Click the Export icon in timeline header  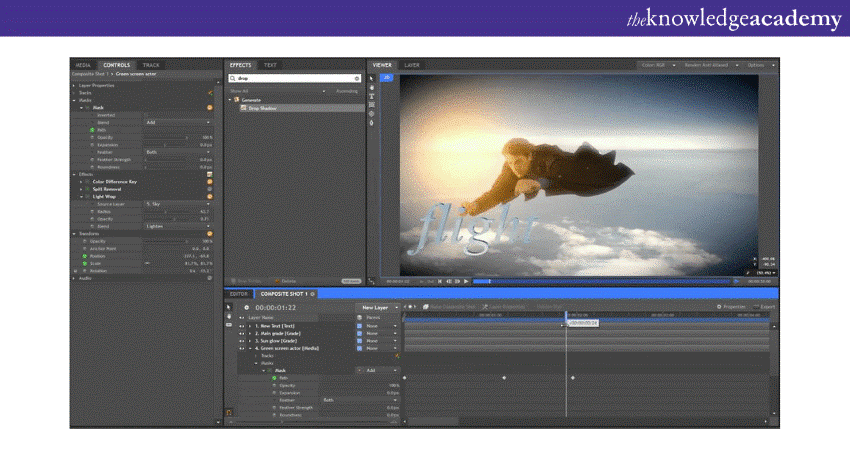point(755,307)
